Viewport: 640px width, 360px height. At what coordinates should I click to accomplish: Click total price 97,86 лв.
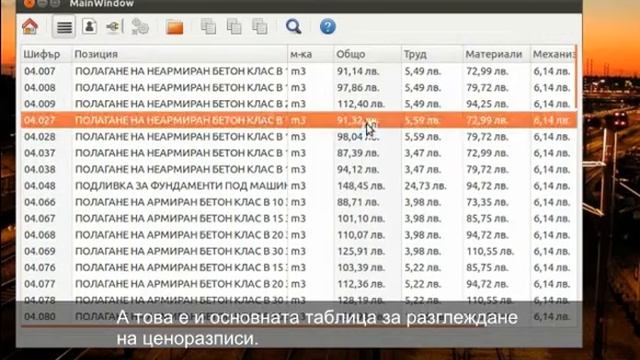358,87
